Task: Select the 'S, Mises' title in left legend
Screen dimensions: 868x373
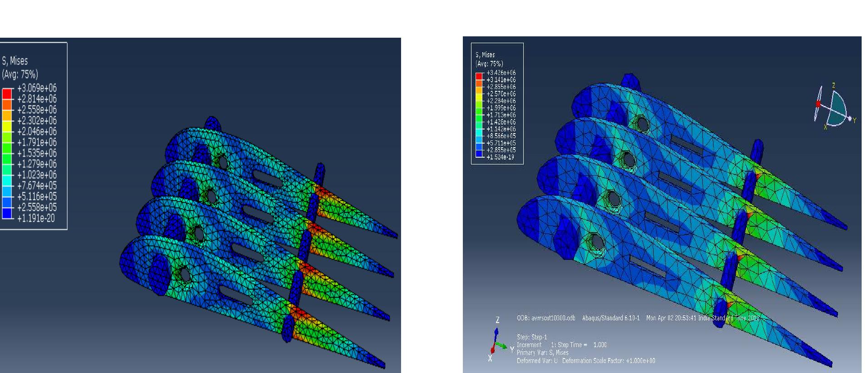Action: coord(15,61)
